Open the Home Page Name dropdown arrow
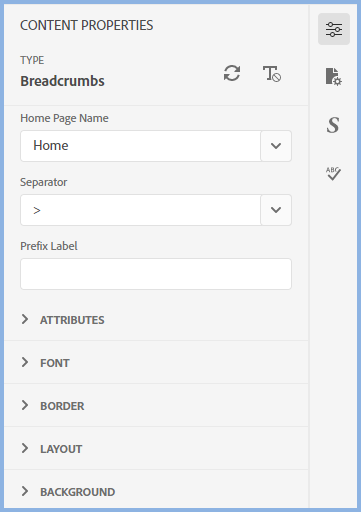This screenshot has height=512, width=361. pyautogui.click(x=276, y=146)
